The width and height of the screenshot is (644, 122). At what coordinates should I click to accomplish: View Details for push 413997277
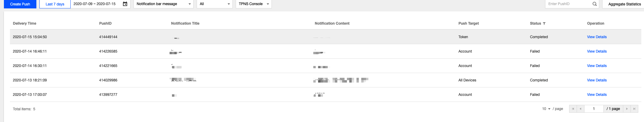[x=597, y=95]
